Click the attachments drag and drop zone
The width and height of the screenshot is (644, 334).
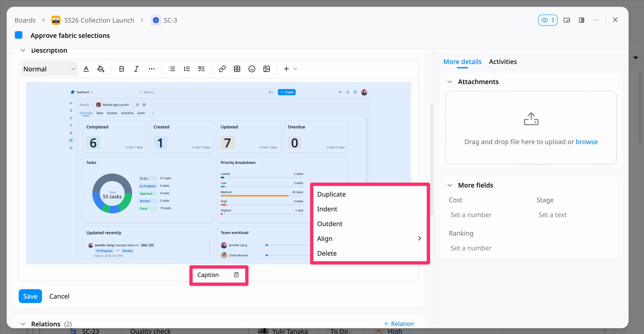(531, 128)
